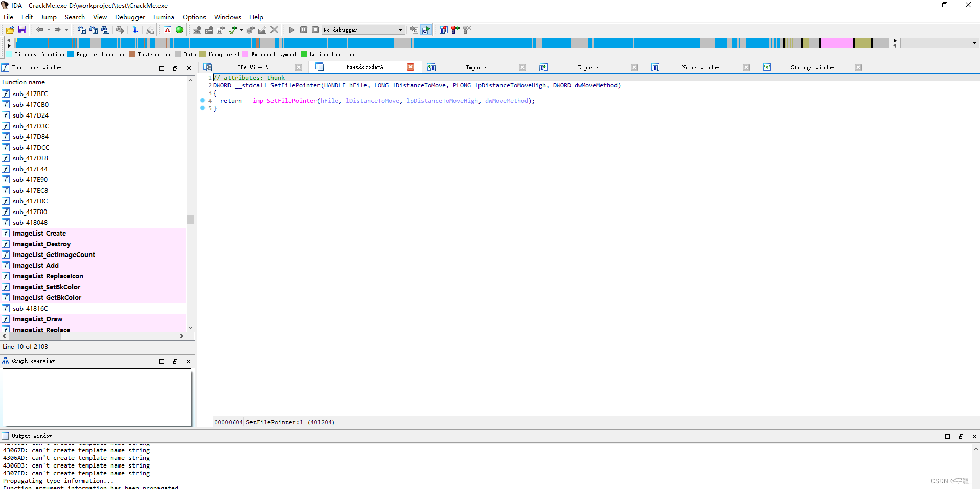This screenshot has height=489, width=980.
Task: Open the Lumina menu
Action: [x=164, y=17]
